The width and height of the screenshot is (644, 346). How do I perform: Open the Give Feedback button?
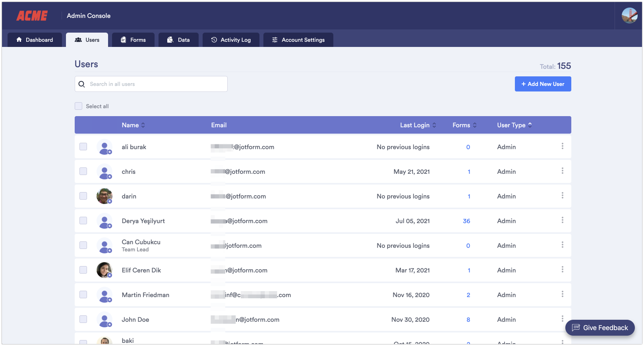click(x=600, y=328)
